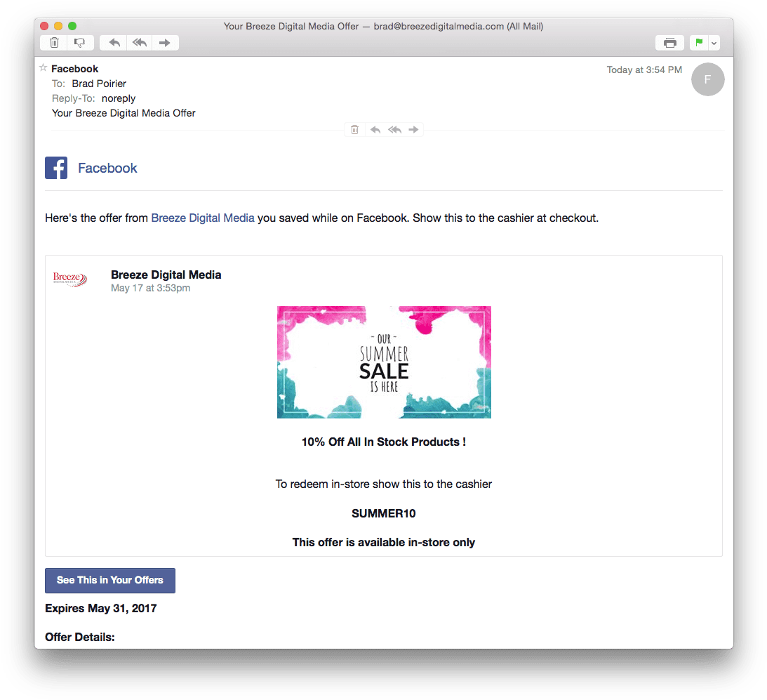Mark message as junk with thumbs-down icon

[x=80, y=42]
